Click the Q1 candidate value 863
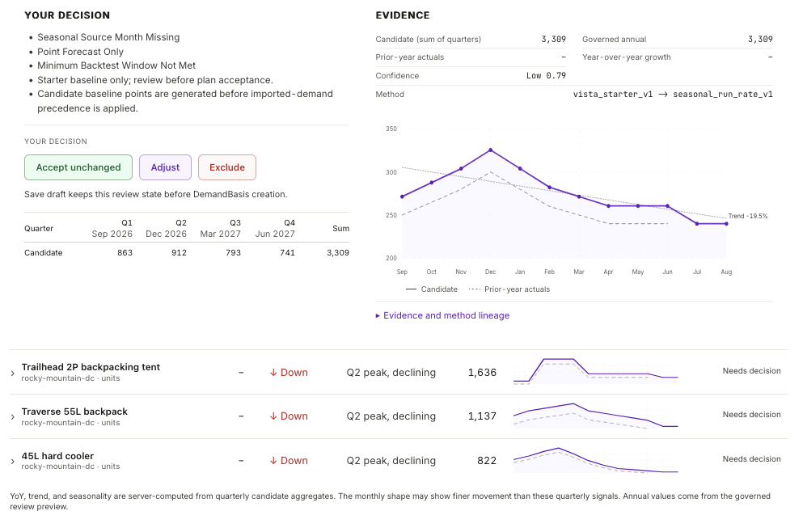 [125, 252]
